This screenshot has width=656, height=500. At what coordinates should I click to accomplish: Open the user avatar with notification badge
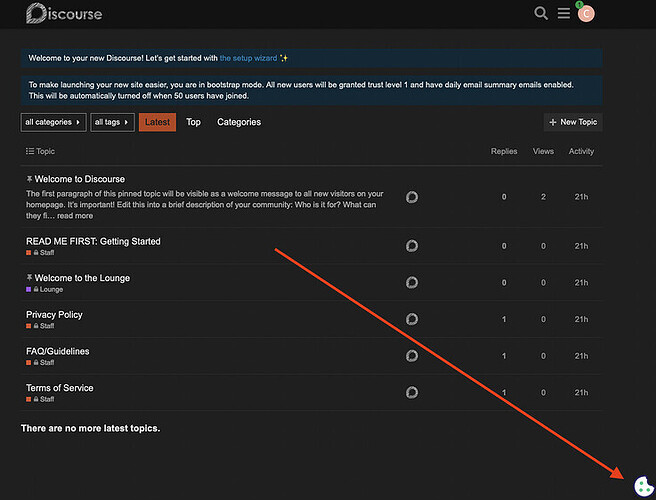pos(586,13)
